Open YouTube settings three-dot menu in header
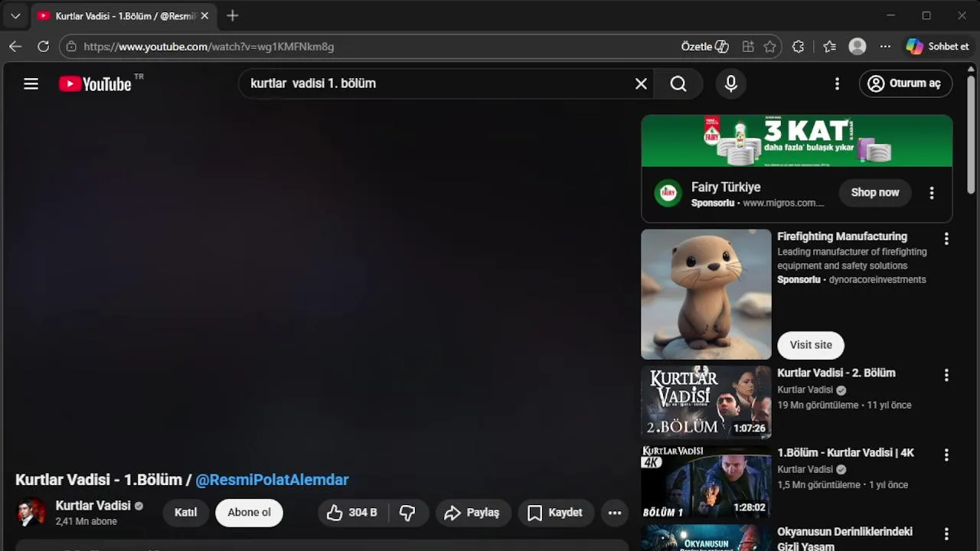This screenshot has width=980, height=551. click(x=837, y=83)
